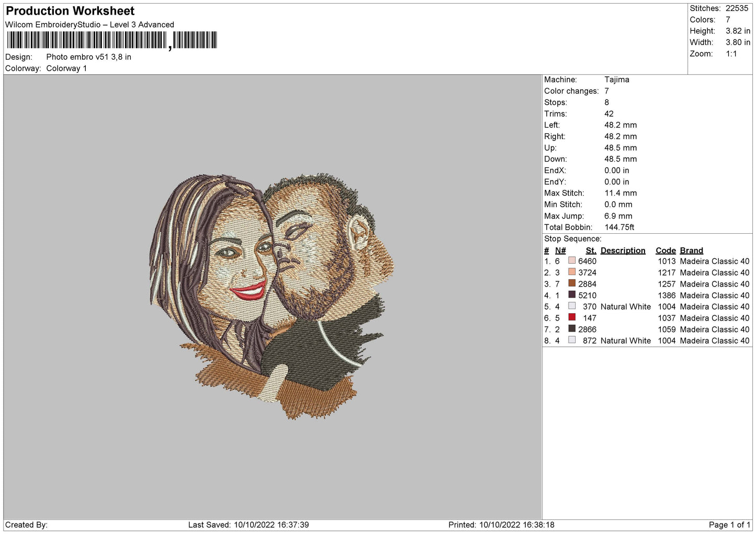This screenshot has width=756, height=534.
Task: Click the 'Code' column header
Action: 666,251
